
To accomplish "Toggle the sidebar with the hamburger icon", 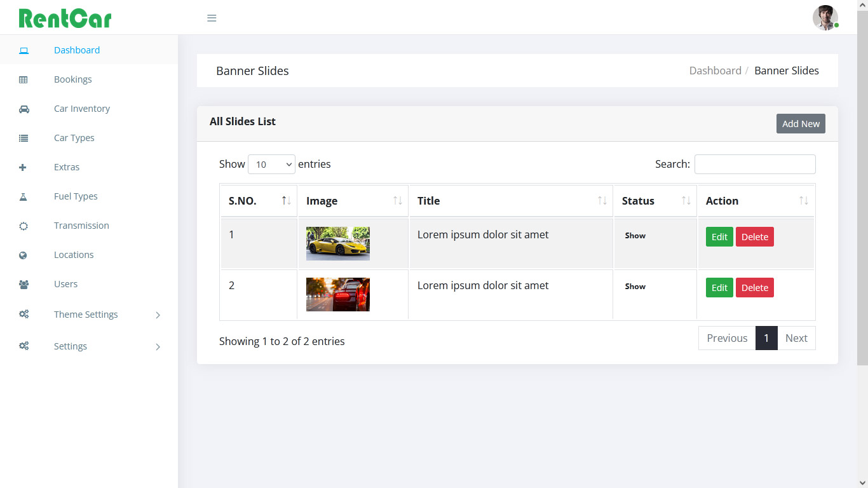I will 212,18.
